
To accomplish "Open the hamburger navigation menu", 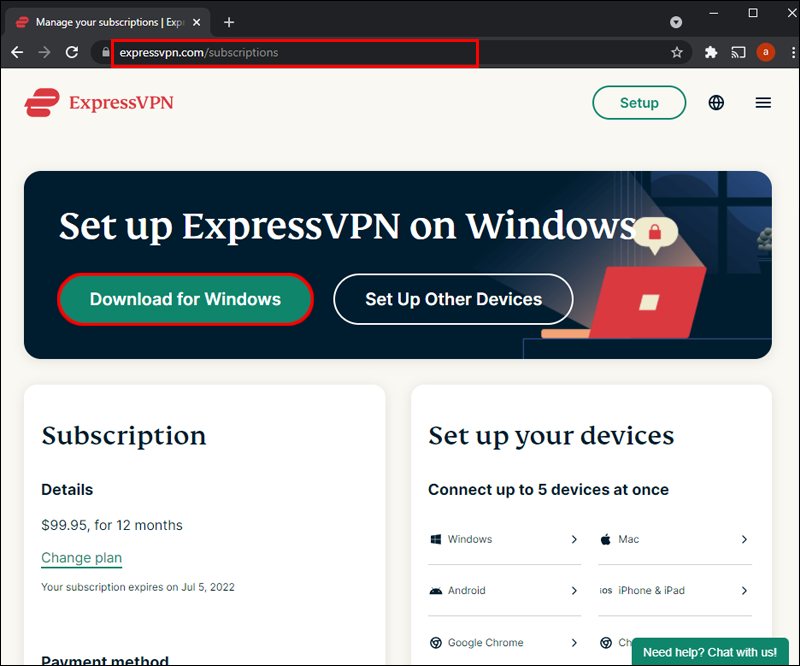I will click(763, 103).
